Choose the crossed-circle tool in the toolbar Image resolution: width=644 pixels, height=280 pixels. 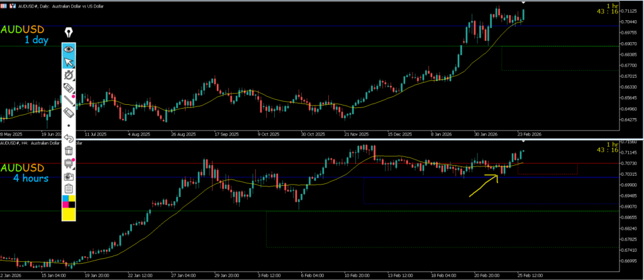point(69,75)
